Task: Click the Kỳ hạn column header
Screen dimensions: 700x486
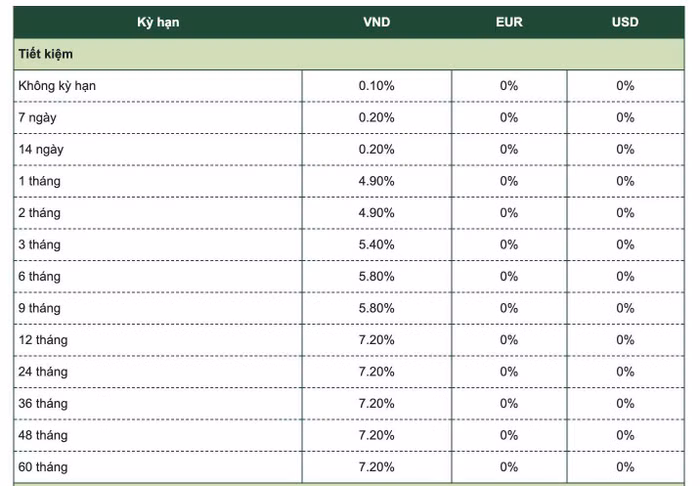Action: [x=158, y=22]
